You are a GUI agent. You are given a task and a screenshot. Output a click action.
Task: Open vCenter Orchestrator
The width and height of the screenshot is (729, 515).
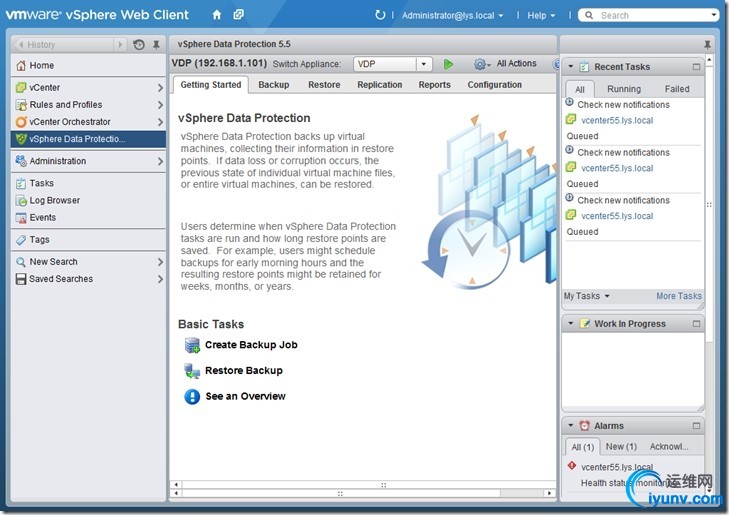(88, 122)
